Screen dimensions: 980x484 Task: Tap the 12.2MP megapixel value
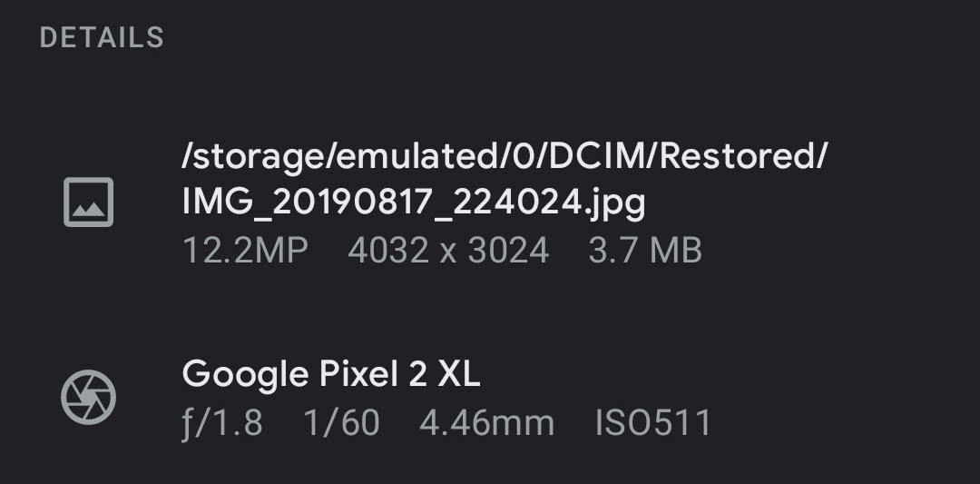pos(245,251)
